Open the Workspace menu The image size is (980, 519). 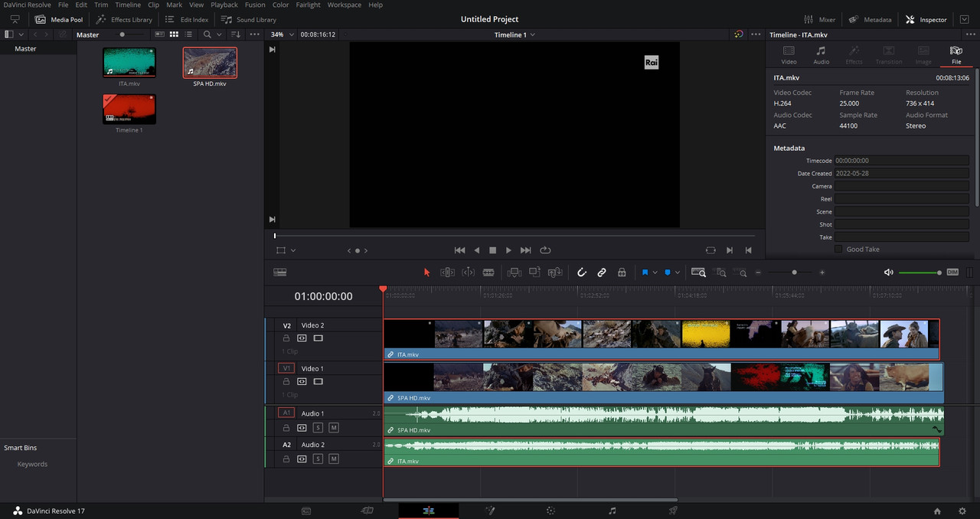(345, 5)
